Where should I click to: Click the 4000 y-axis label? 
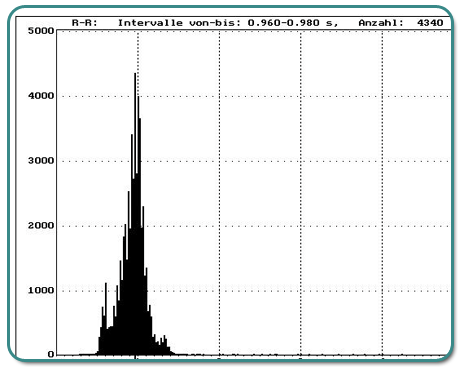pos(41,96)
